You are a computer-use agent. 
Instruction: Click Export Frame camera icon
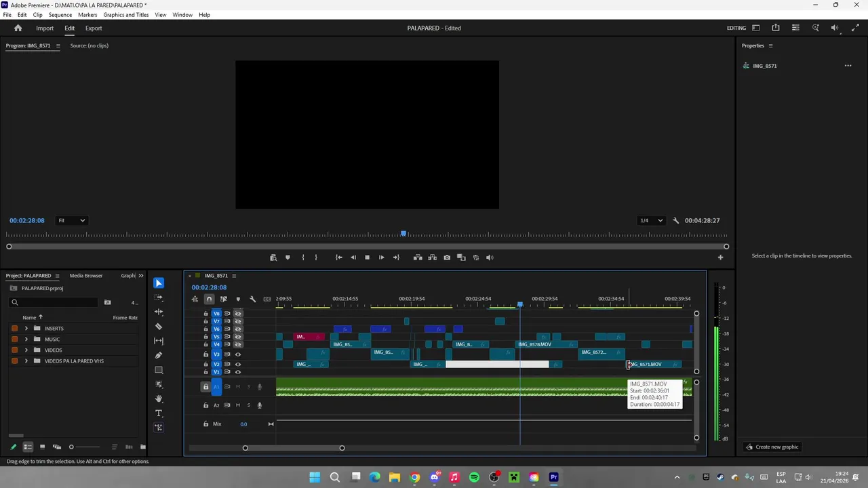[447, 258]
